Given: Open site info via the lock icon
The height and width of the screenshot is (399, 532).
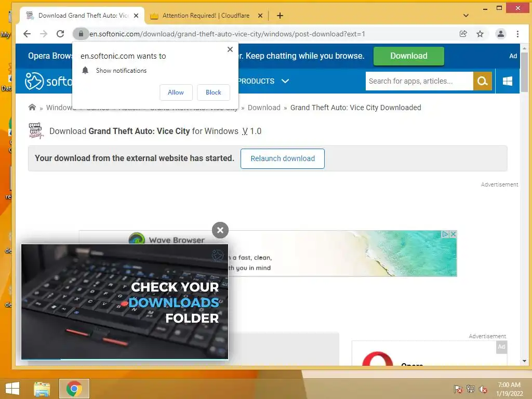Looking at the screenshot, I should click(81, 34).
